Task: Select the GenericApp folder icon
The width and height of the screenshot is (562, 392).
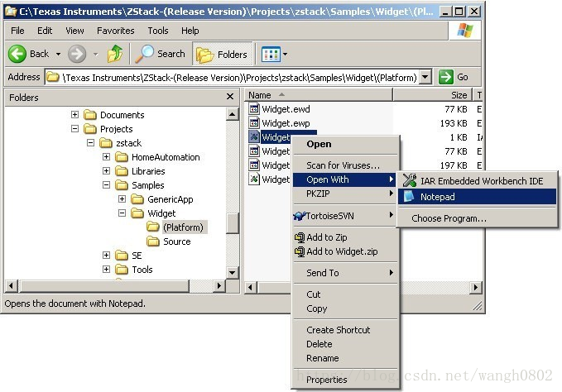Action: point(137,199)
